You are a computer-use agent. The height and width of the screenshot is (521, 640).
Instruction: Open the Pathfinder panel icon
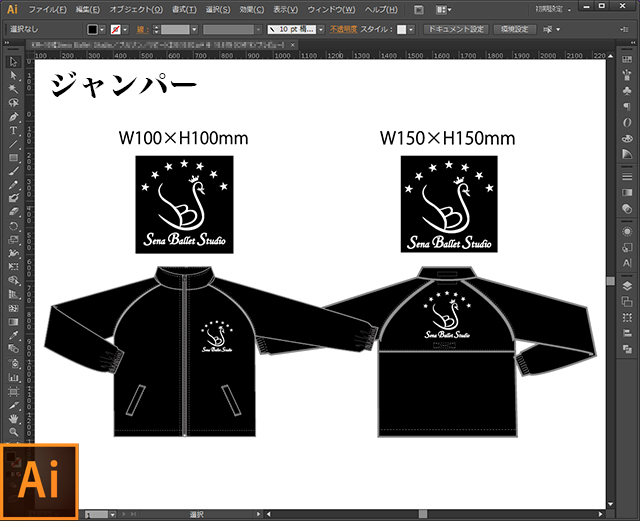click(627, 349)
